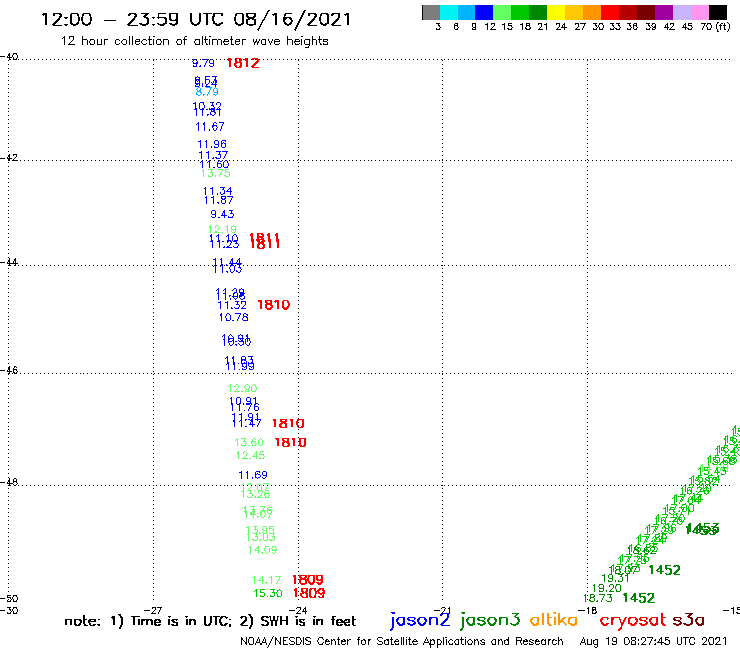Select the light blue value 8.79
This screenshot has width=740, height=650.
pyautogui.click(x=207, y=92)
